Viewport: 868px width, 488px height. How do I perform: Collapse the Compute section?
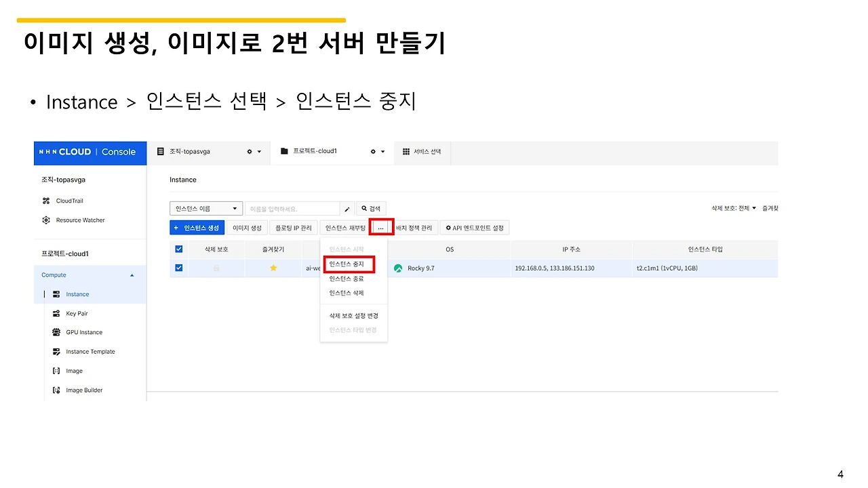point(132,275)
